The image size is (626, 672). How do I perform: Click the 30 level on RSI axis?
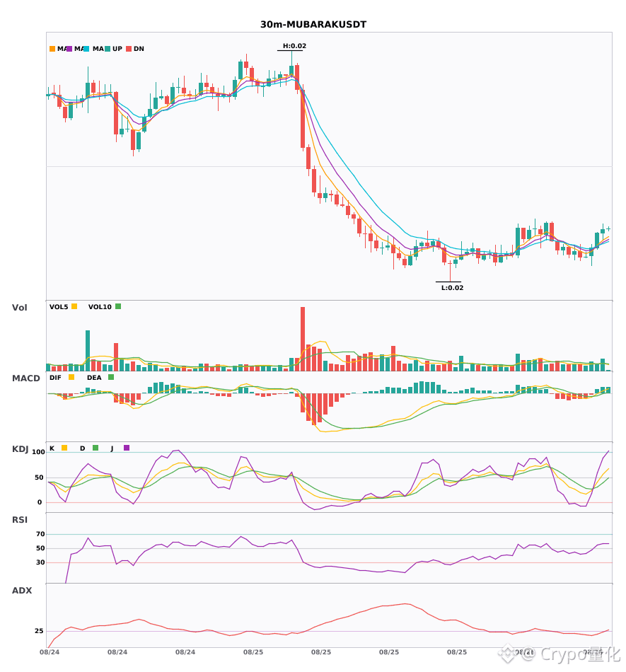(x=40, y=562)
